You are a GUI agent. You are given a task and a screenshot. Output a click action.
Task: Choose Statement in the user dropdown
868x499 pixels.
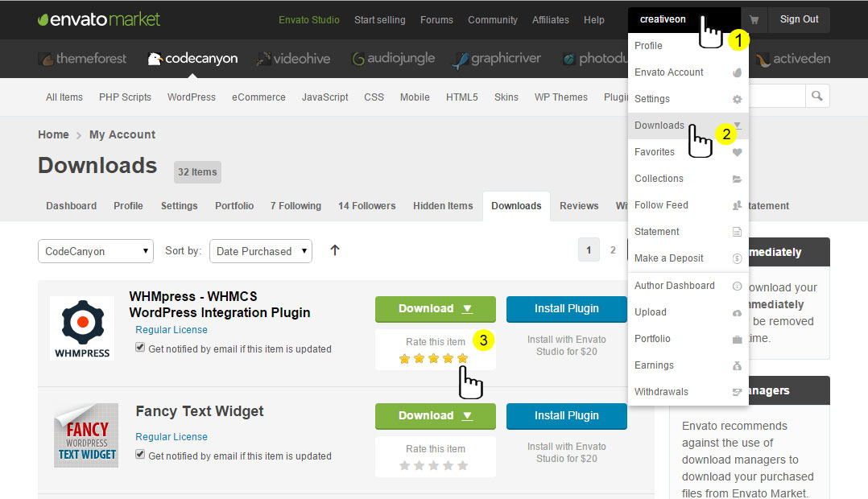click(x=688, y=232)
